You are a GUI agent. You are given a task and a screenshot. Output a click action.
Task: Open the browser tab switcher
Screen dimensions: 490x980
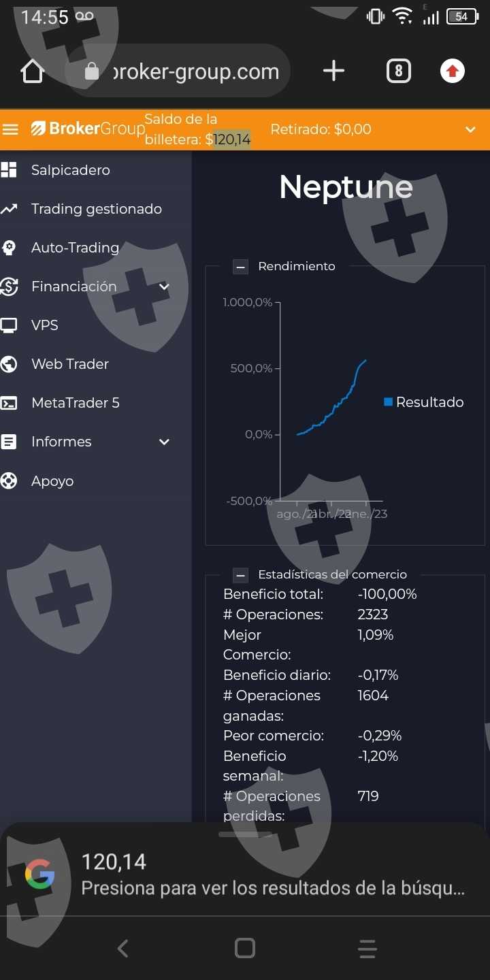pos(399,71)
